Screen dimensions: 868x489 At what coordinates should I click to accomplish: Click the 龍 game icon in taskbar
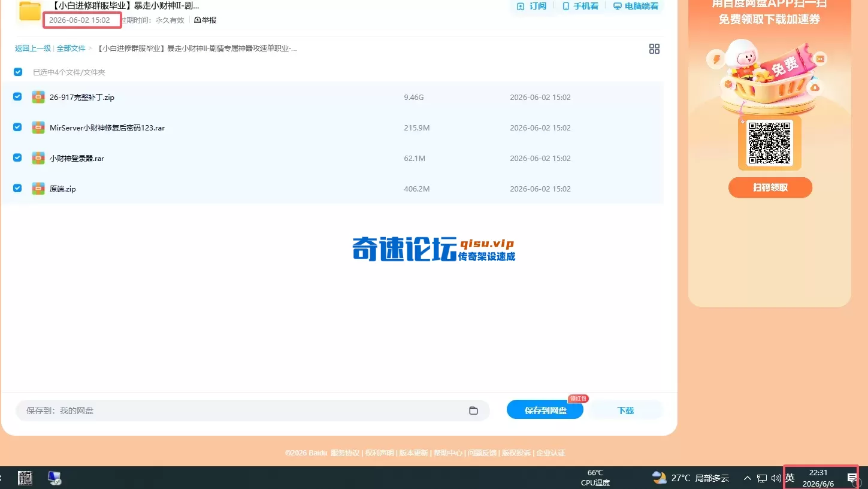pyautogui.click(x=25, y=478)
